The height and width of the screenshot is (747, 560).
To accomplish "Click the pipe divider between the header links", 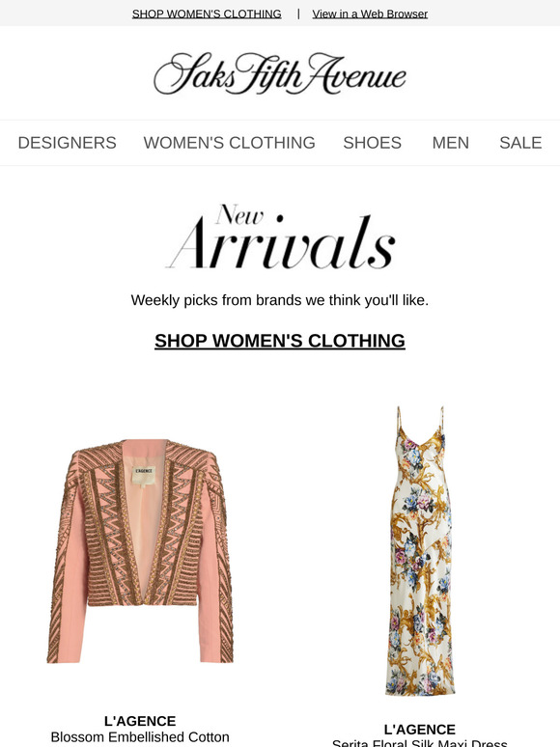I will click(298, 14).
